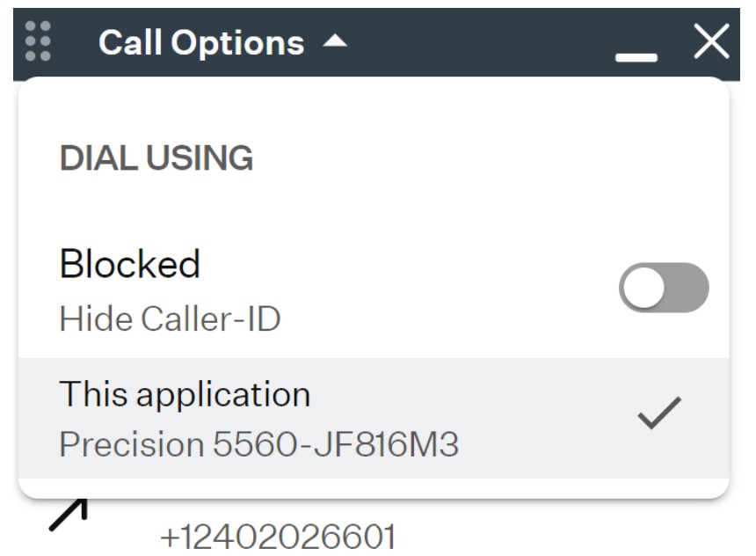
Task: Click the outgoing call arrow icon
Action: (69, 515)
